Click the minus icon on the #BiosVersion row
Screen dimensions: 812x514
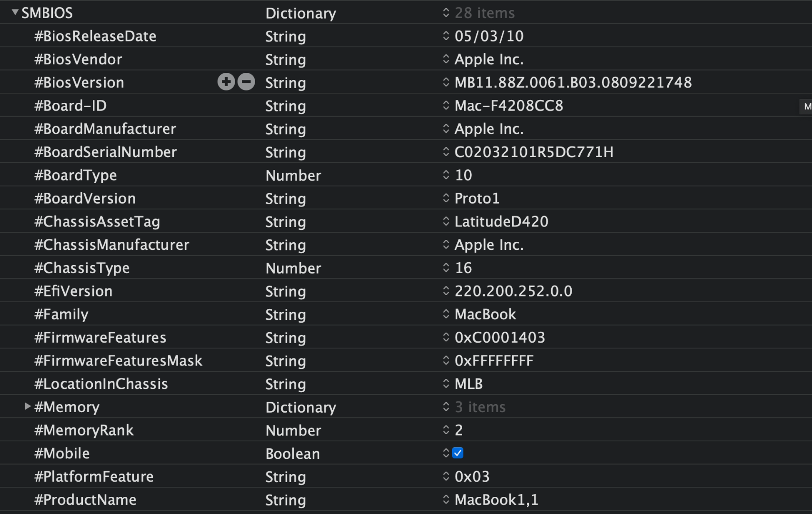click(246, 82)
